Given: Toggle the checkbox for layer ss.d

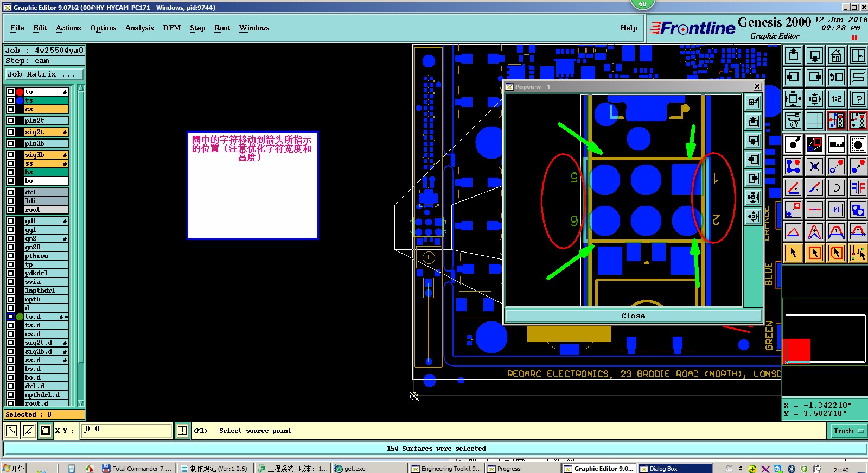Looking at the screenshot, I should pyautogui.click(x=11, y=360).
